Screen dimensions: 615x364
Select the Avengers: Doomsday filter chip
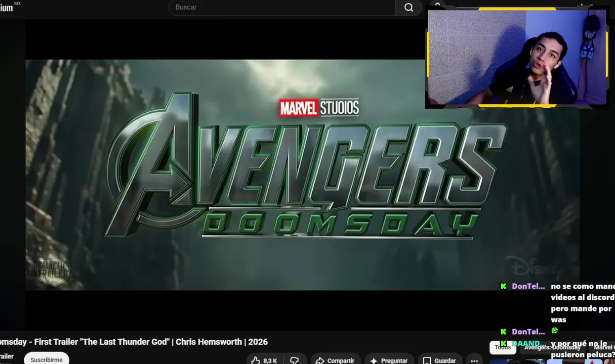point(552,347)
